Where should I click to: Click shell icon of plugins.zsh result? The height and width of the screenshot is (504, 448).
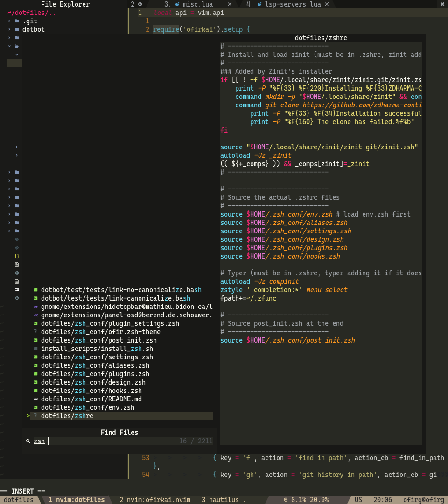pyautogui.click(x=35, y=374)
